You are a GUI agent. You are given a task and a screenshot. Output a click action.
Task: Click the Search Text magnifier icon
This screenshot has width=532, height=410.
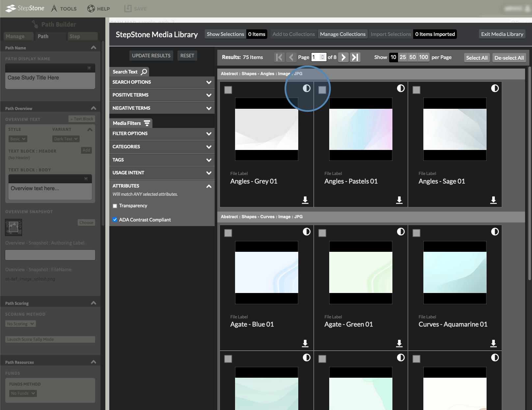pyautogui.click(x=144, y=72)
